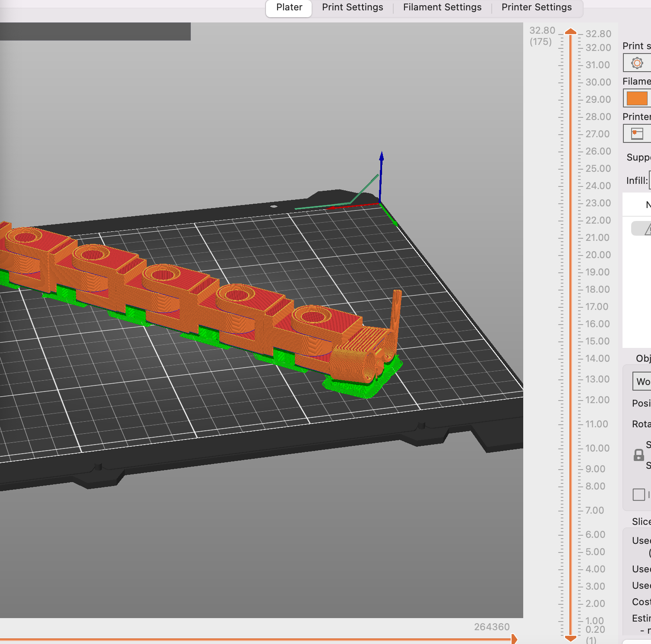651x644 pixels.
Task: Click the 10.00 mark on the layer ruler
Action: (x=597, y=448)
